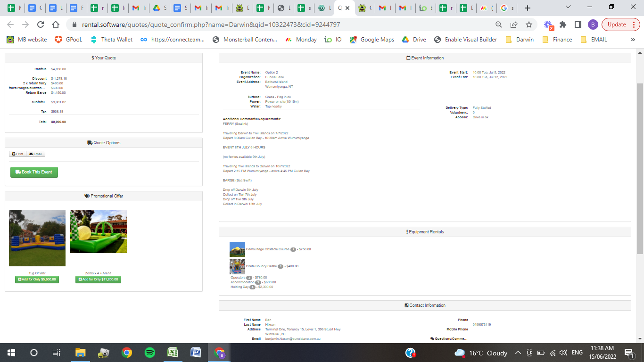The height and width of the screenshot is (362, 644).
Task: Click the Print button in Quote Options
Action: point(17,154)
